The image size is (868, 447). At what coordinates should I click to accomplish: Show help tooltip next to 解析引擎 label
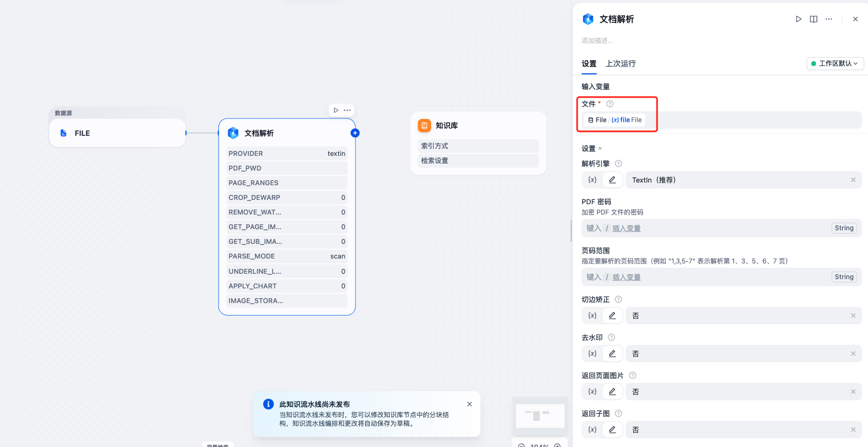[x=619, y=163]
